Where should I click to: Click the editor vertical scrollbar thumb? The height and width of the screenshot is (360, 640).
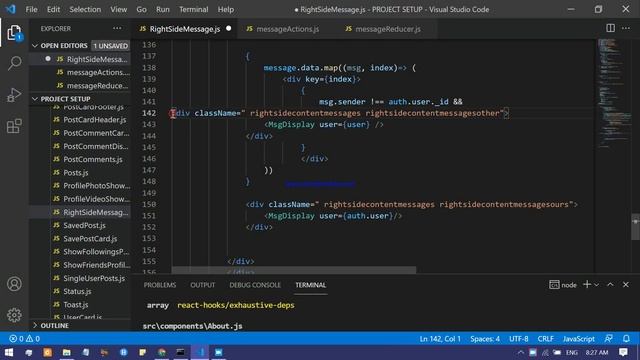(x=635, y=227)
